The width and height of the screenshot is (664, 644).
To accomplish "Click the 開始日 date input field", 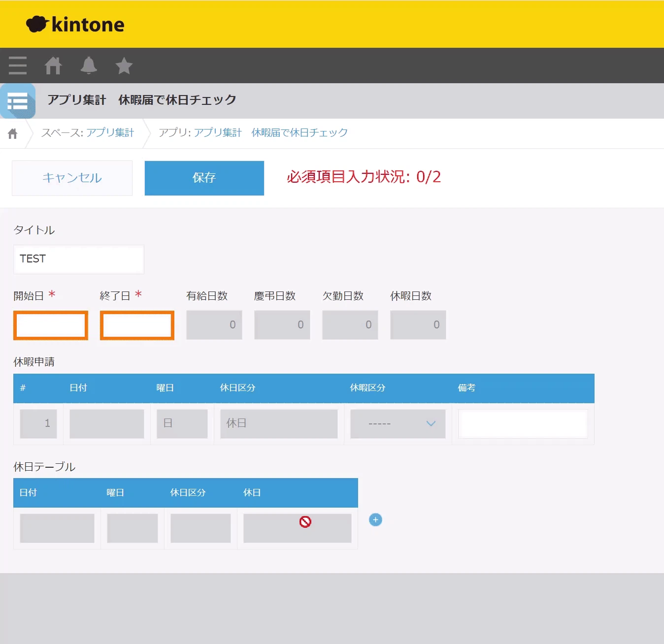I will pos(51,325).
